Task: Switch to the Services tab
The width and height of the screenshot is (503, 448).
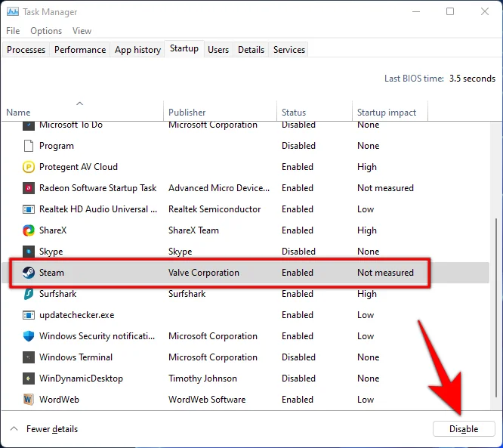Action: click(x=289, y=50)
